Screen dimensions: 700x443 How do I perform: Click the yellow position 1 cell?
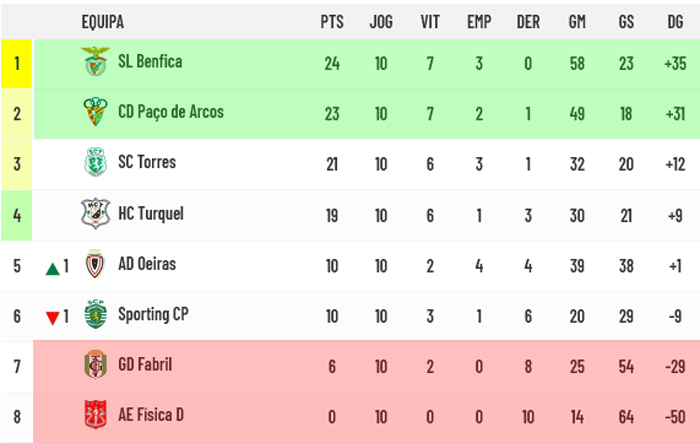(x=17, y=63)
